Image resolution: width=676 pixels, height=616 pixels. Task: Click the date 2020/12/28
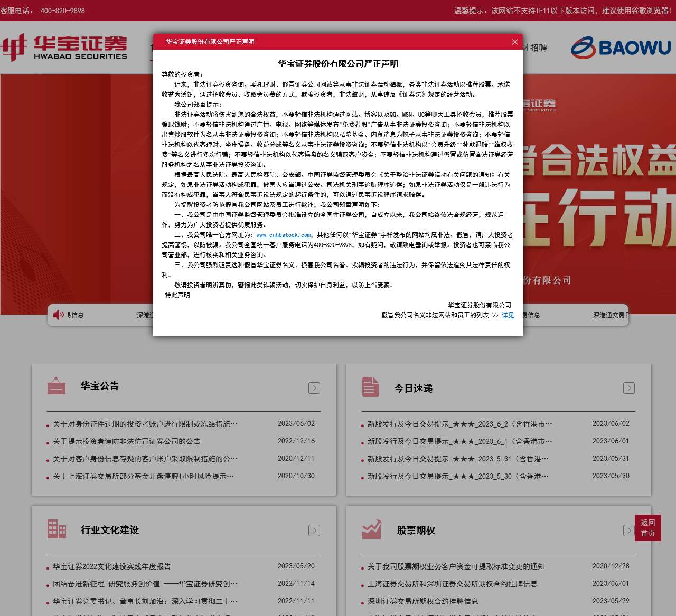click(x=611, y=566)
